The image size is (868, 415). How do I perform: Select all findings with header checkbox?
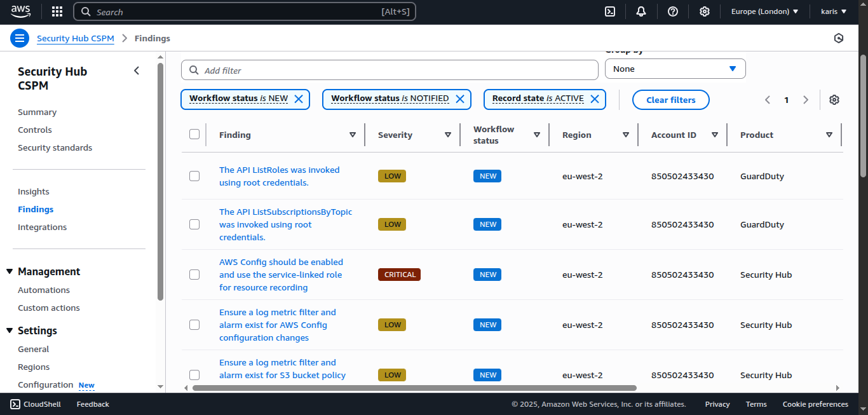[194, 134]
